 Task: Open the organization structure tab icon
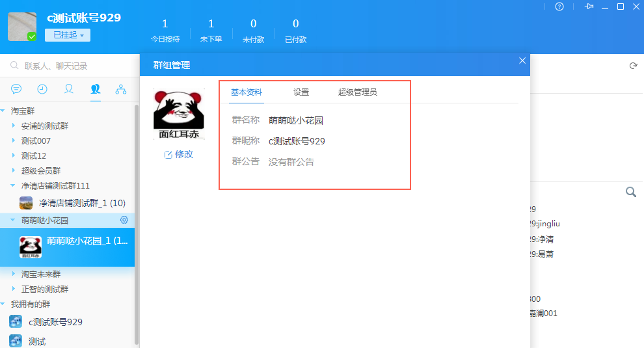[x=121, y=89]
